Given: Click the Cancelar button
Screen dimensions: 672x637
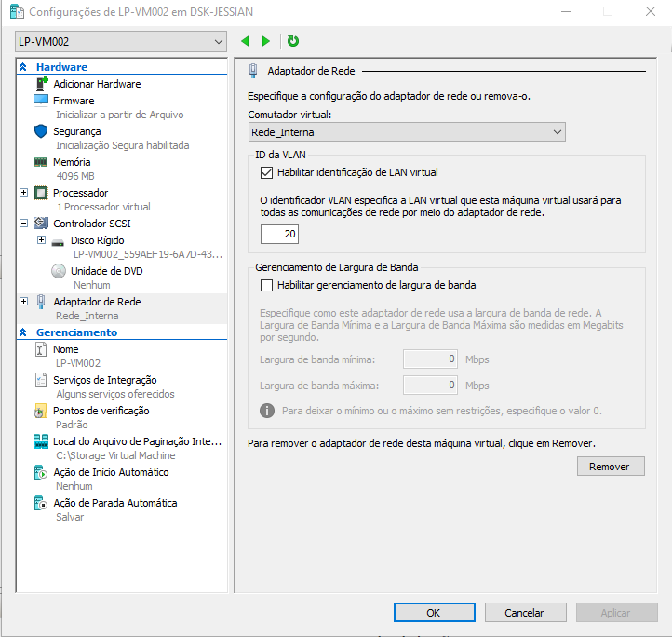Looking at the screenshot, I should tap(526, 613).
